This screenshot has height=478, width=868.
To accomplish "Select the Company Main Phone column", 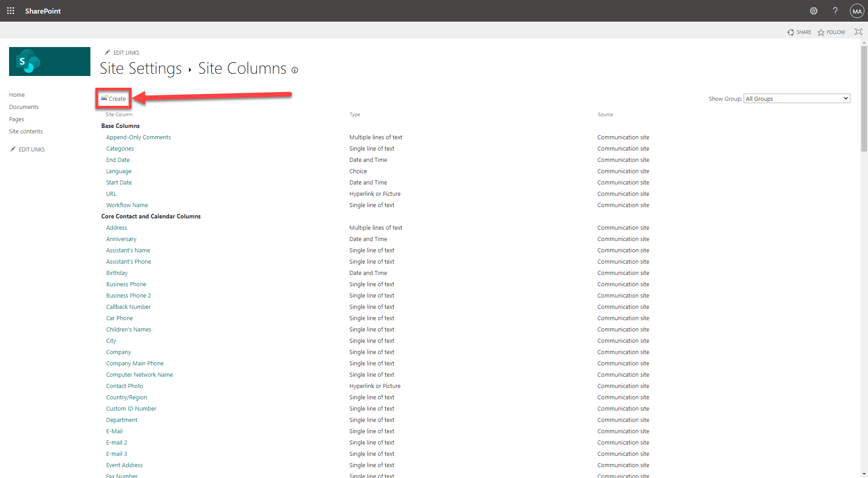I will pos(135,364).
